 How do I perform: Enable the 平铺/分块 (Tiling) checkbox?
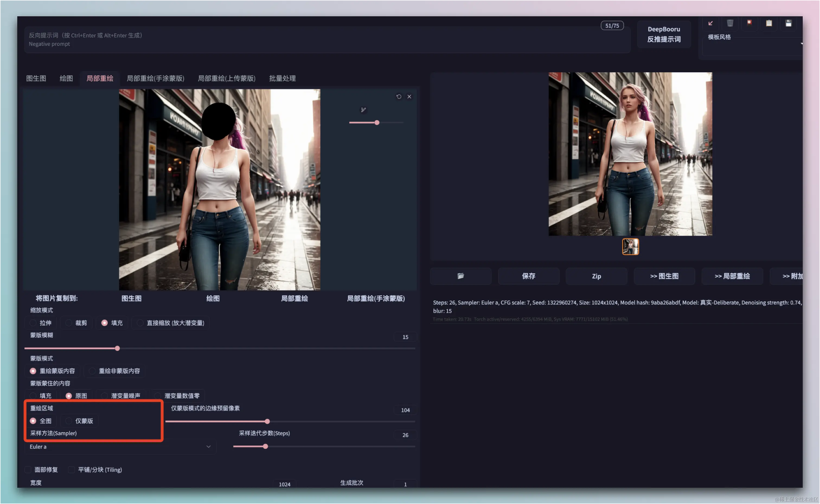click(x=71, y=470)
